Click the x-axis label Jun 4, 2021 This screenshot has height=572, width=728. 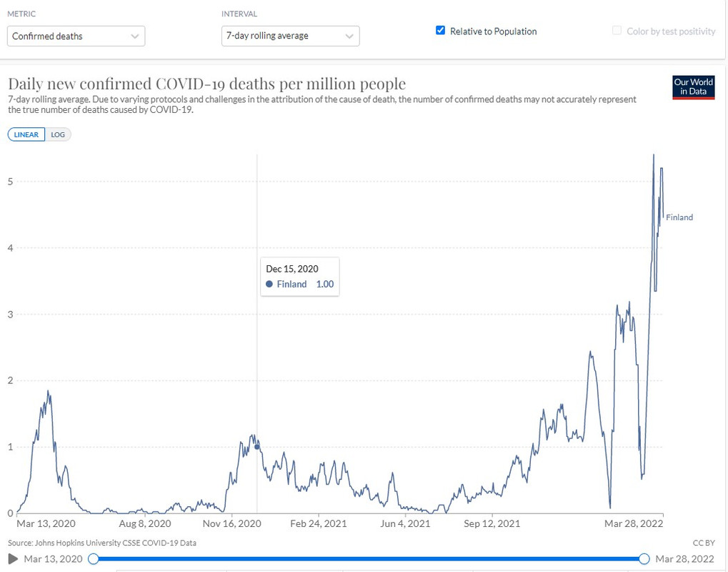click(405, 523)
